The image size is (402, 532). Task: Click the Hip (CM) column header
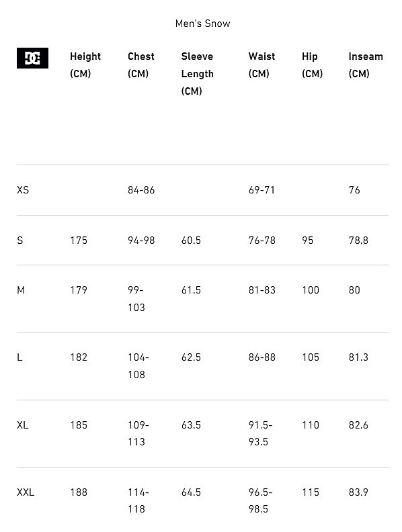click(312, 64)
